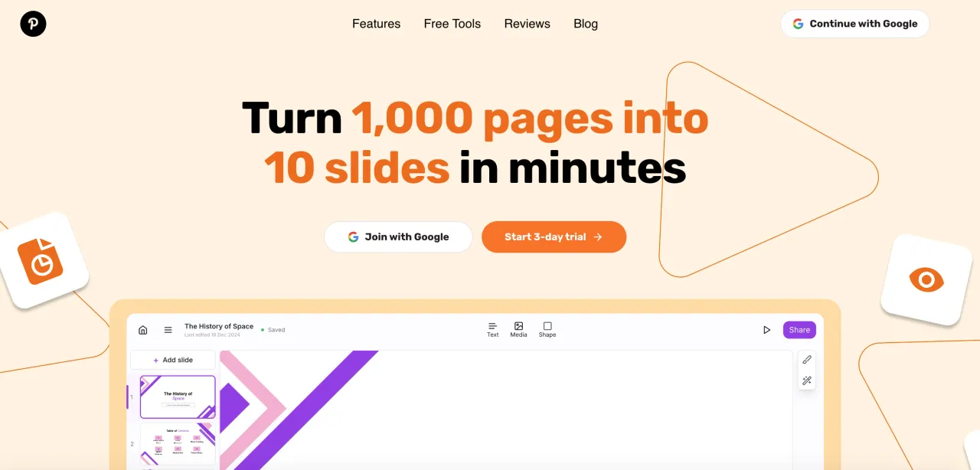The height and width of the screenshot is (470, 980).
Task: Click the purple Share button
Action: [799, 330]
